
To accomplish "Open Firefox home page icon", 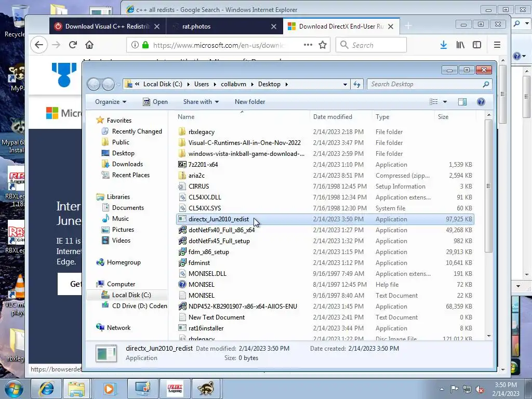I will (89, 45).
